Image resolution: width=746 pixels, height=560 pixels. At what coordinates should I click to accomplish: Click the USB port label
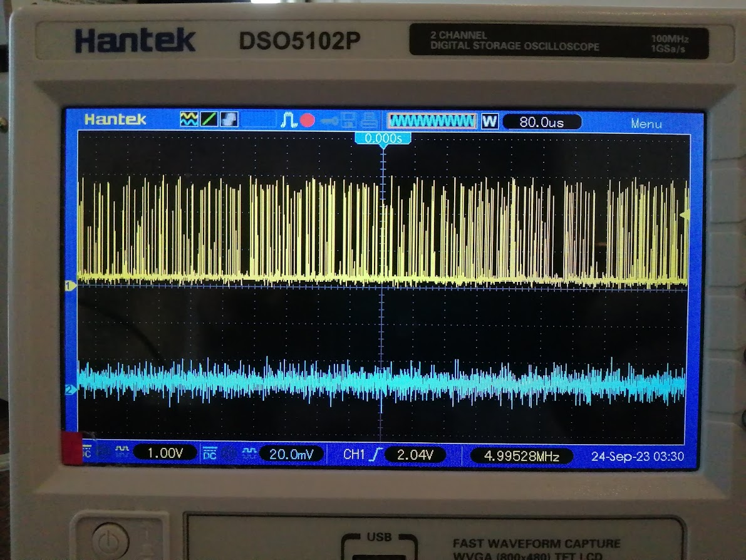(379, 537)
